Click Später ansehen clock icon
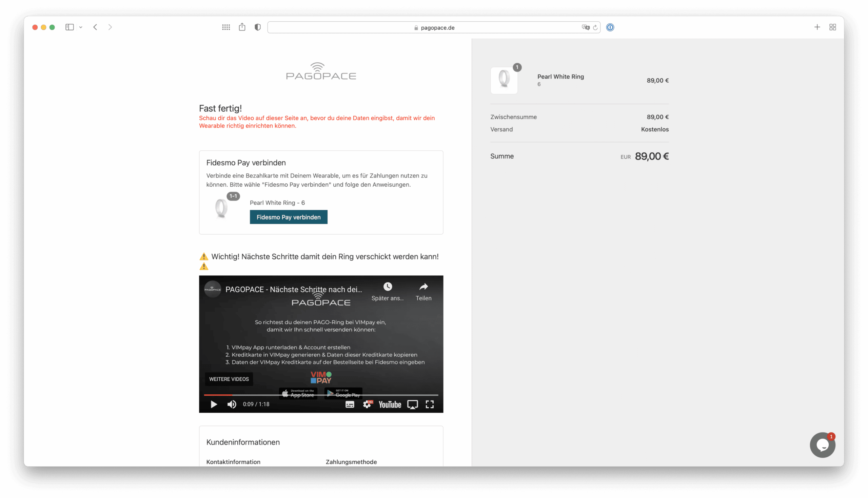 point(388,286)
